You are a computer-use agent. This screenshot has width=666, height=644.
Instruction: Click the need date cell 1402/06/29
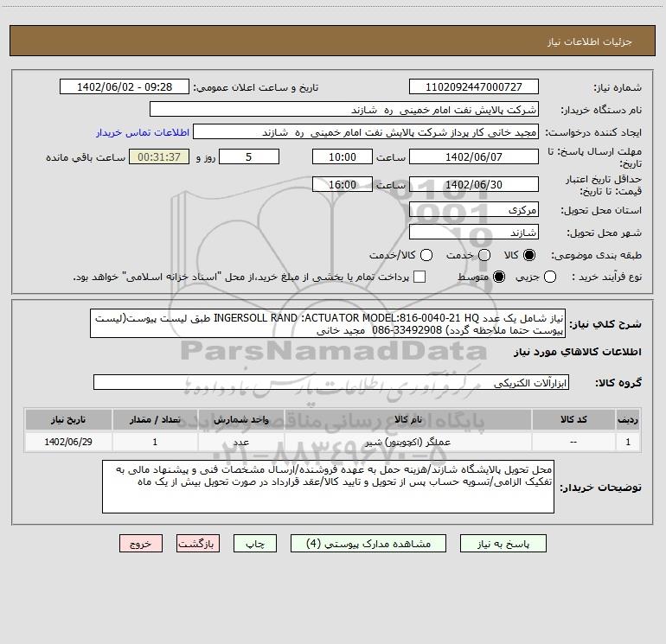tap(68, 443)
